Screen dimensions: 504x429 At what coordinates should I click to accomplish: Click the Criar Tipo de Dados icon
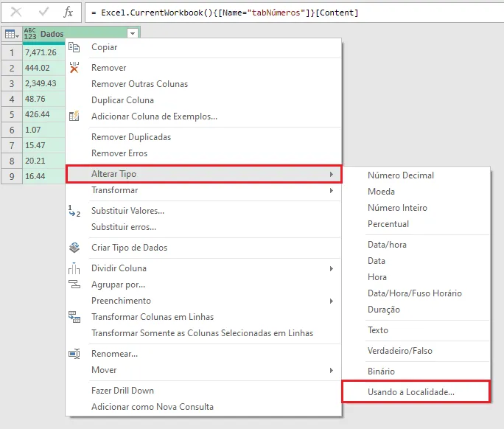tap(74, 248)
